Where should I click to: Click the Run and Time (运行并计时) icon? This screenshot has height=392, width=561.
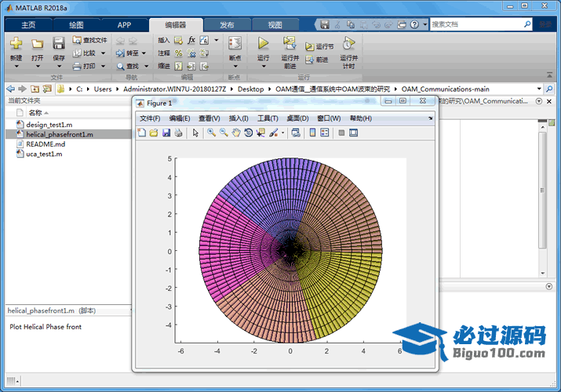pos(348,44)
